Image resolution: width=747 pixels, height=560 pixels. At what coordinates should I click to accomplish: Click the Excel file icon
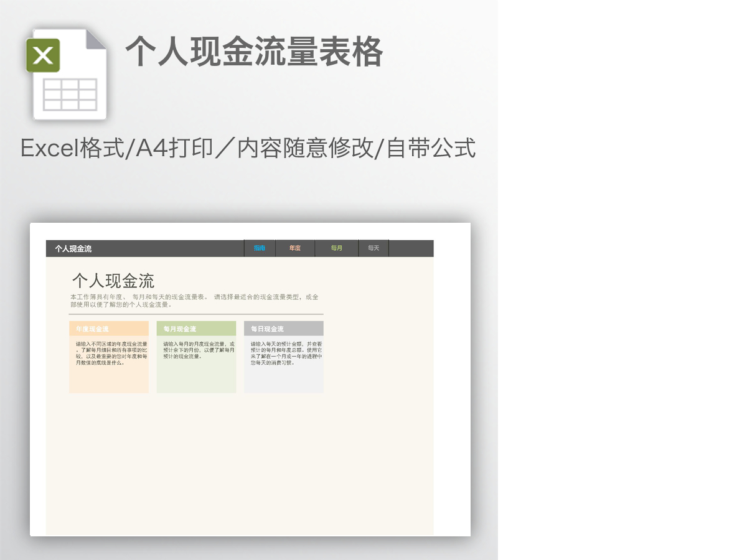[66, 73]
